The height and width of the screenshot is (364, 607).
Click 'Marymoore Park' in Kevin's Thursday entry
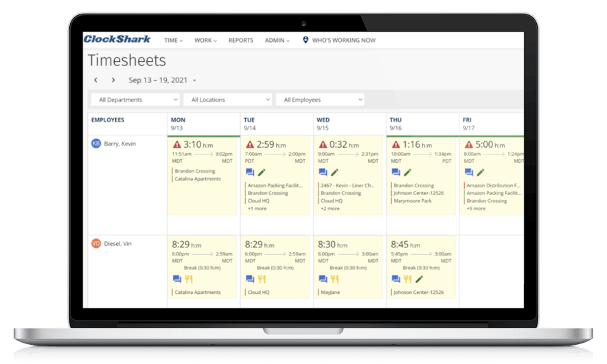[412, 201]
